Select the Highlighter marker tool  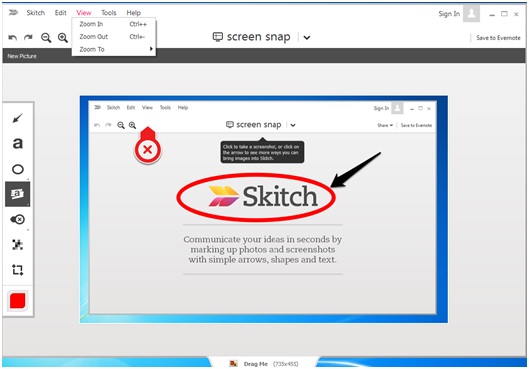18,194
